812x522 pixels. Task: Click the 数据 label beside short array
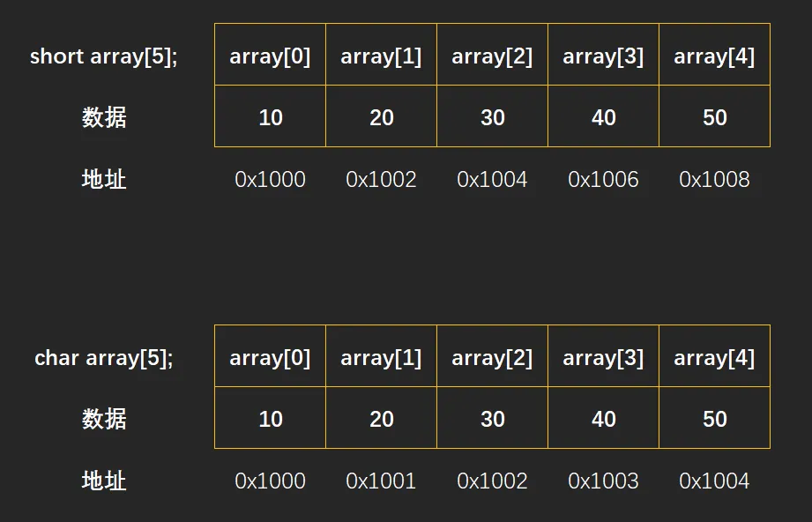coord(103,117)
